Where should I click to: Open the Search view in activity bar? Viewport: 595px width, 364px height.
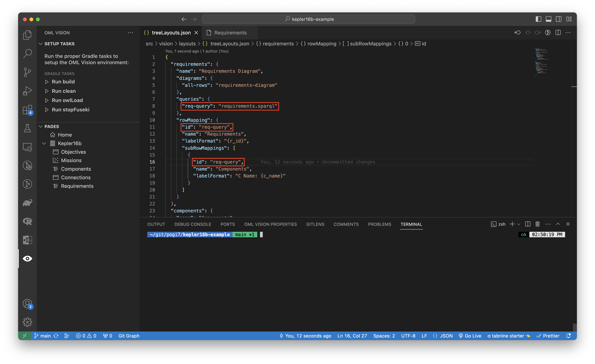pyautogui.click(x=27, y=54)
